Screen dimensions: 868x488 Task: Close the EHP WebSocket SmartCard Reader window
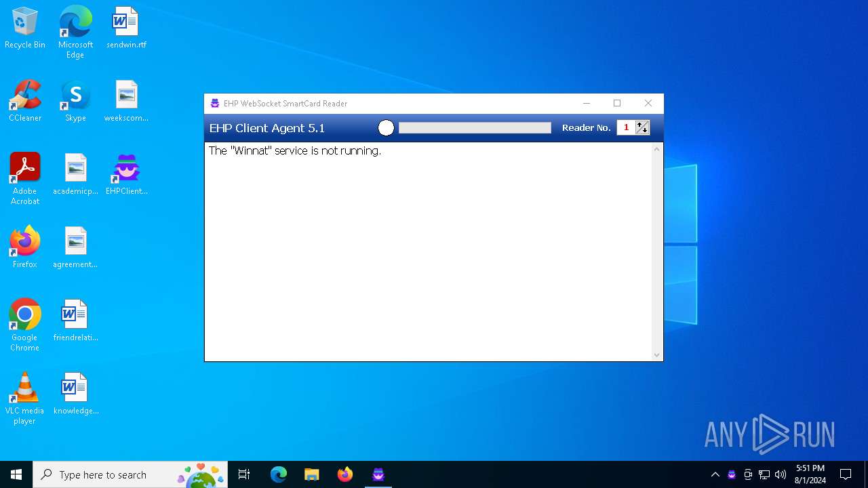tap(648, 104)
